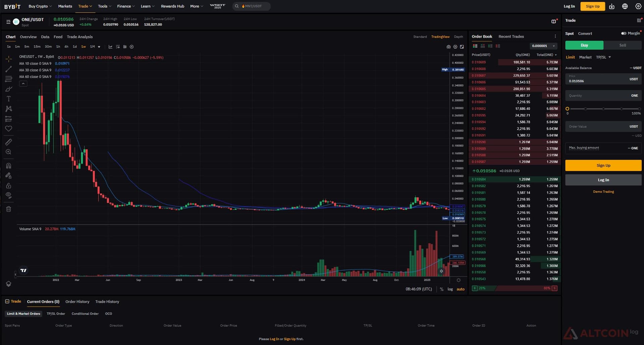Viewport: 644px width, 345px height.
Task: Toggle auto scale on chart
Action: click(x=461, y=289)
